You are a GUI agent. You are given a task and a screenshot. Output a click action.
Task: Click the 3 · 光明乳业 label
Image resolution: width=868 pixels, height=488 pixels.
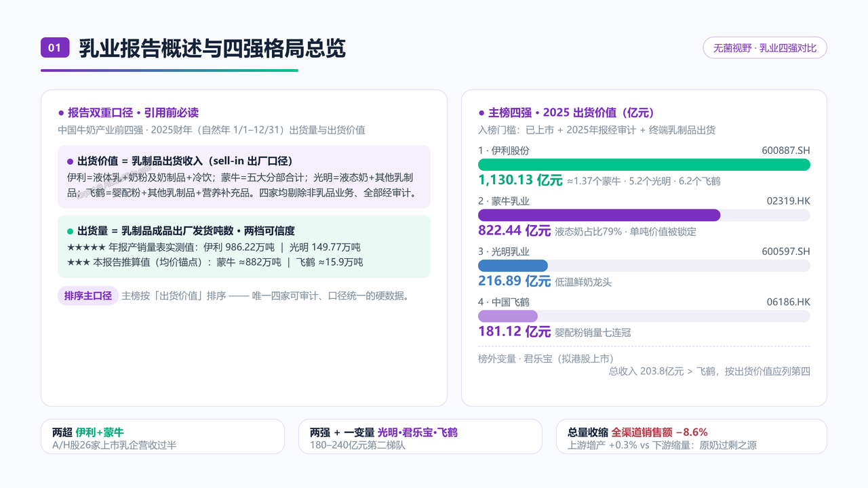pyautogui.click(x=504, y=251)
